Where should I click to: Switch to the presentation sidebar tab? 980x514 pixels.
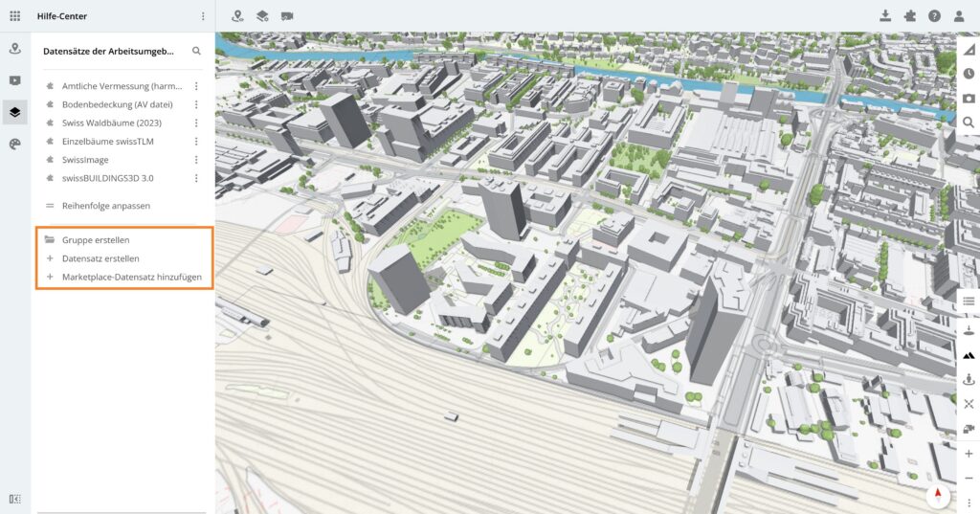[x=14, y=80]
